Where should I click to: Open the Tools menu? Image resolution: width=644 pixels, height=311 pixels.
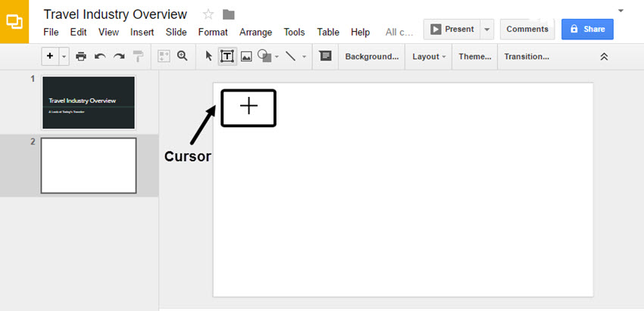(x=294, y=32)
